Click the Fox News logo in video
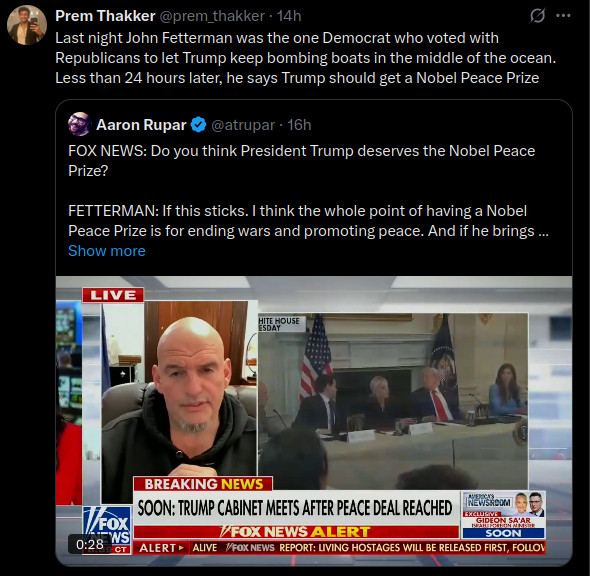The width and height of the screenshot is (590, 576). [x=107, y=530]
